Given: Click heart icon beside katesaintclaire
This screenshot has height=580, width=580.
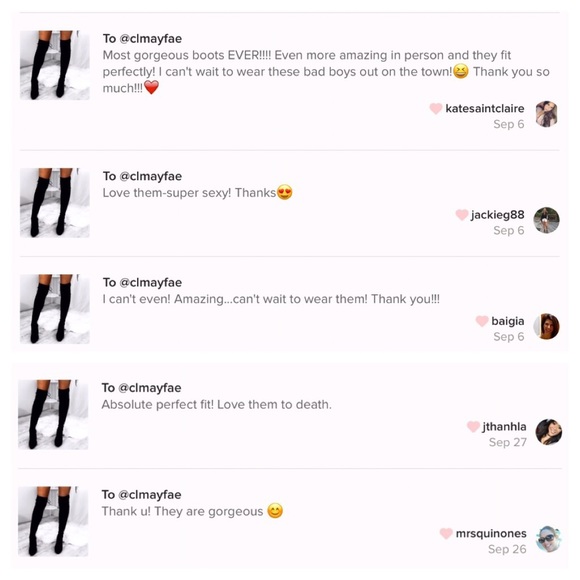Looking at the screenshot, I should [436, 108].
